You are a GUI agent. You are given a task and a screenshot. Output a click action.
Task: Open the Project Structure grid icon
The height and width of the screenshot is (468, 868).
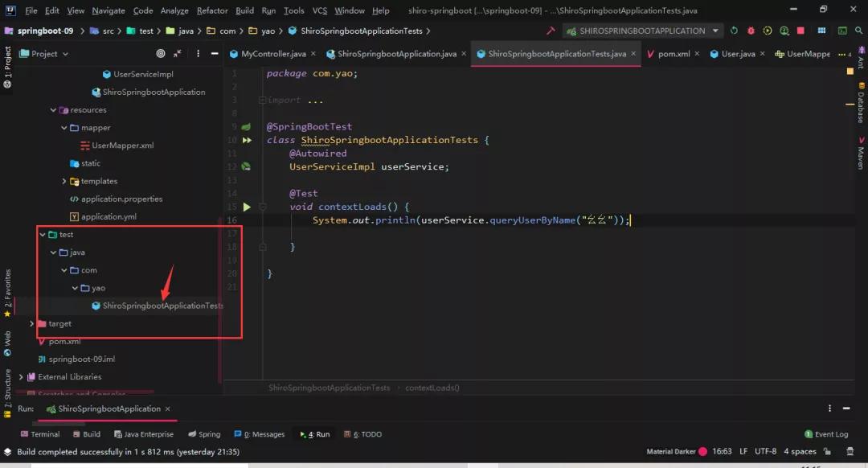[x=821, y=31]
